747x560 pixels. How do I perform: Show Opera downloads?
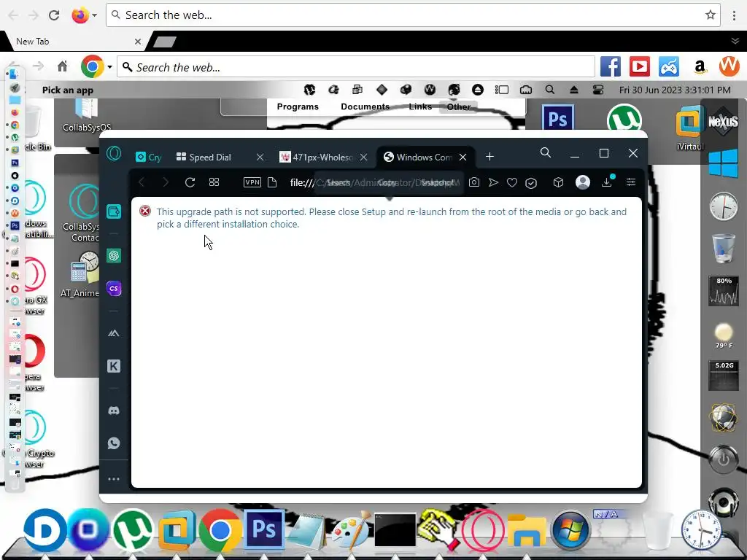point(607,182)
